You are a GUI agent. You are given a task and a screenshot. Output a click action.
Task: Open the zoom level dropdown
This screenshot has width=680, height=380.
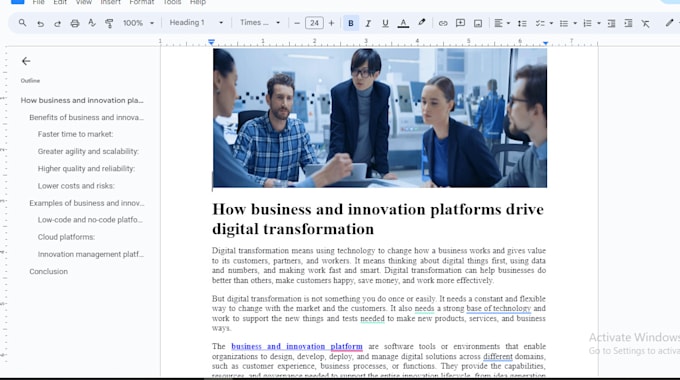point(138,23)
